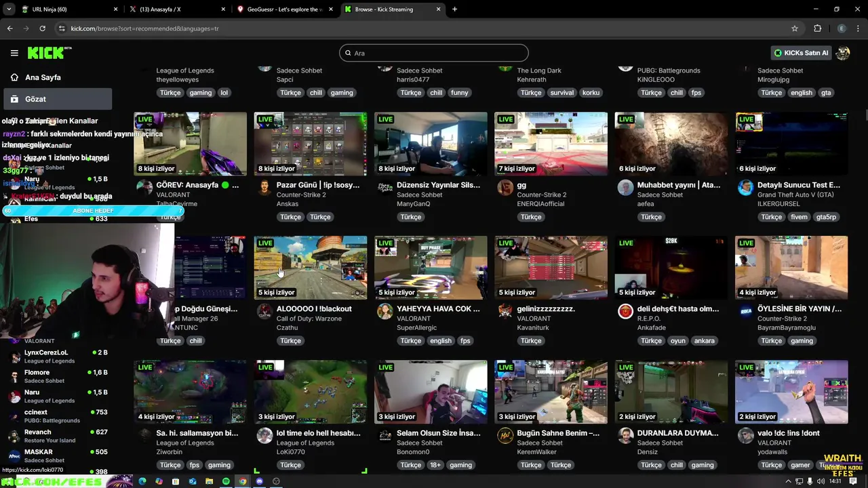Screen dimensions: 868x488
Task: Click the magnifier icon in the search bar
Action: pos(348,53)
